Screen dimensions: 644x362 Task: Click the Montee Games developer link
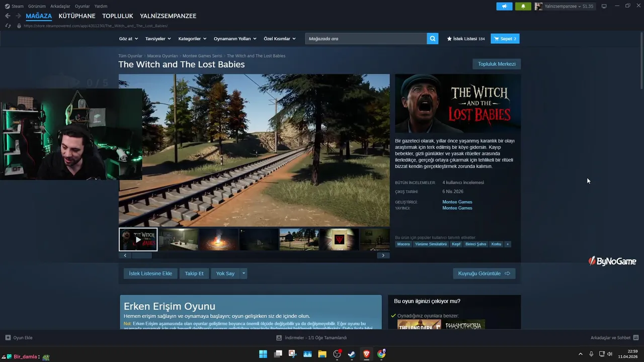[x=457, y=202]
